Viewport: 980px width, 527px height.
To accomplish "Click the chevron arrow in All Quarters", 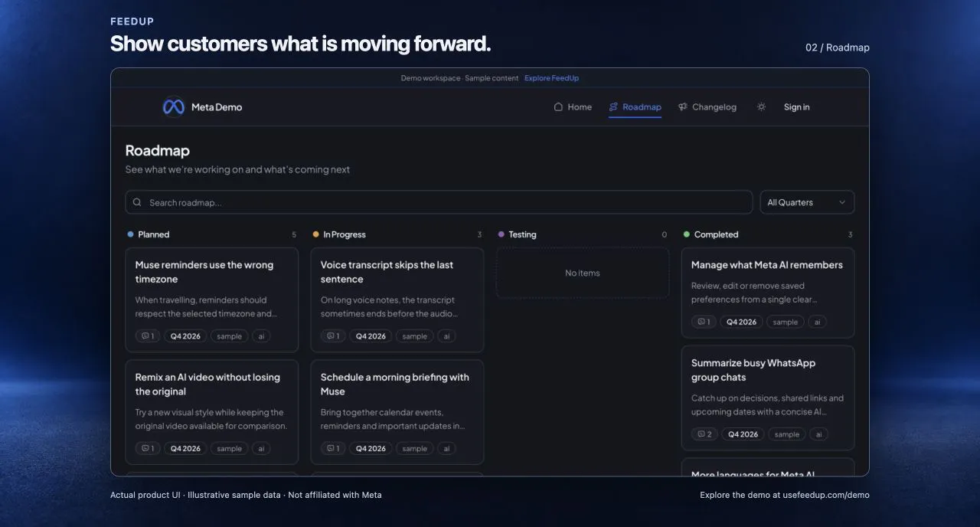I will click(842, 202).
